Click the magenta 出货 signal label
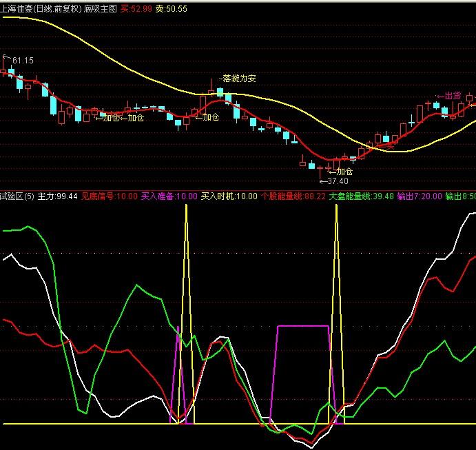The width and height of the screenshot is (476, 450). point(453,96)
